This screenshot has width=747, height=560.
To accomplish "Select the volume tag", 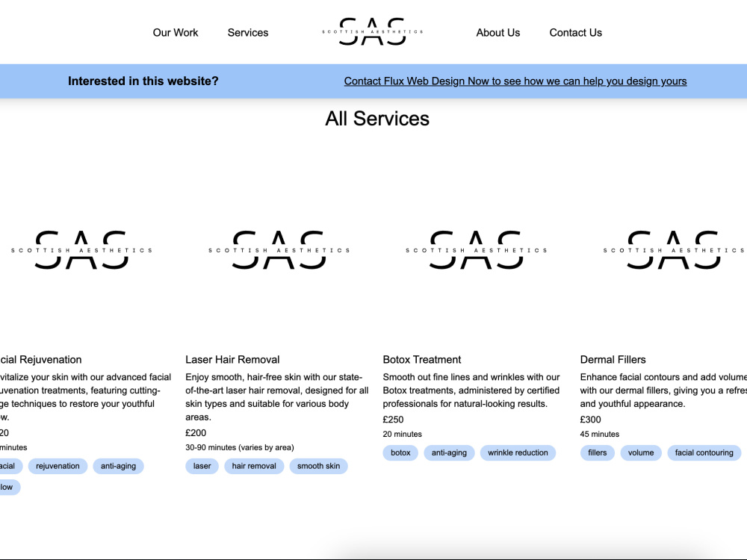I will tap(641, 453).
